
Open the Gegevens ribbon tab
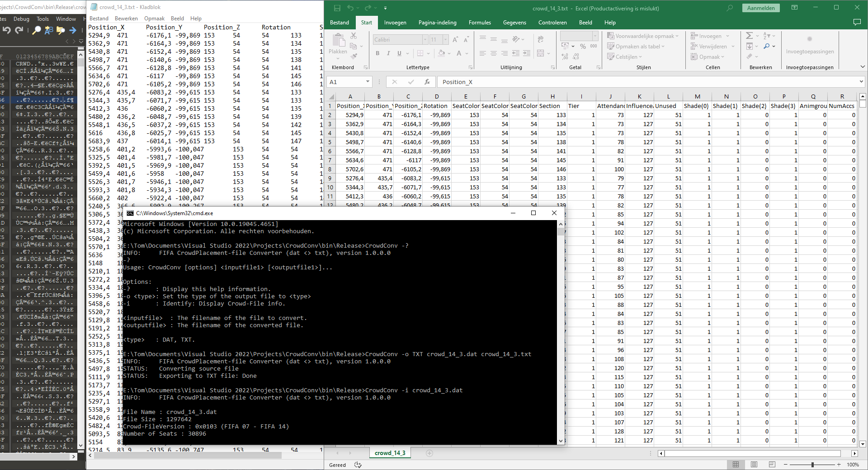pos(514,23)
